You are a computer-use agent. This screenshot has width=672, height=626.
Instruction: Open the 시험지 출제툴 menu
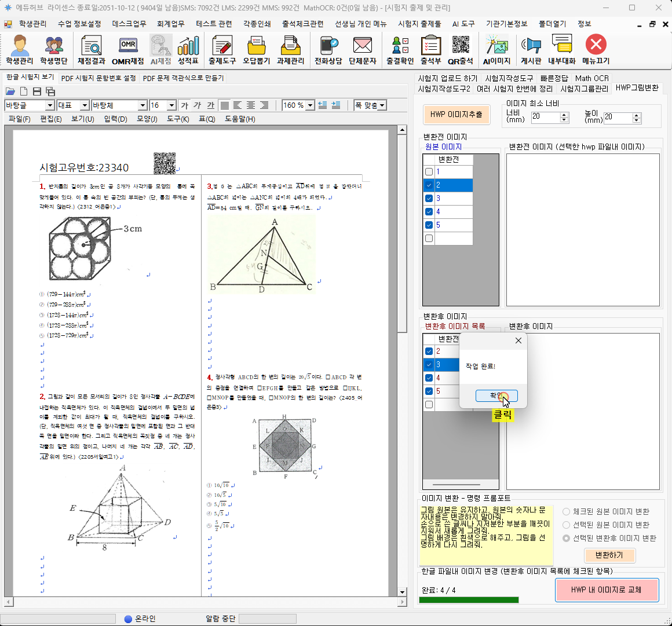419,24
